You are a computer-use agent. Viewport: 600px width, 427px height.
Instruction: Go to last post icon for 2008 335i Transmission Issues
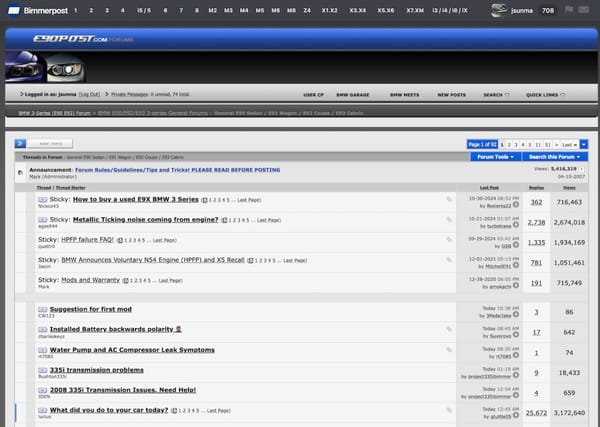516,395
